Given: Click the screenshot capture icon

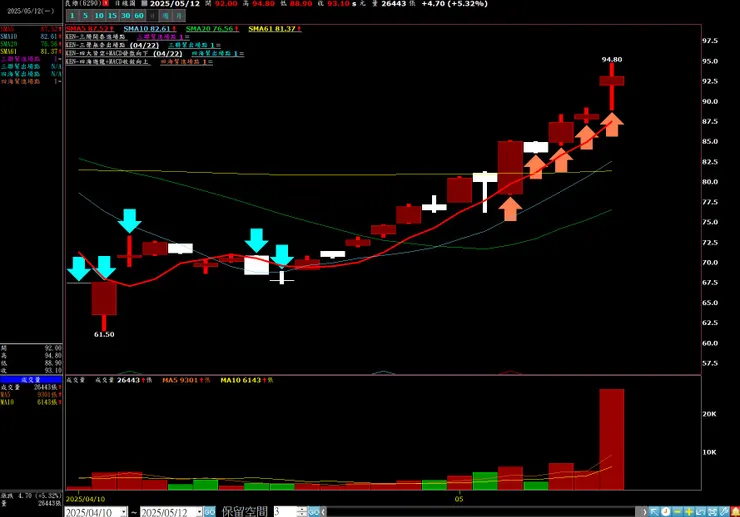Looking at the screenshot, I should pos(712,512).
